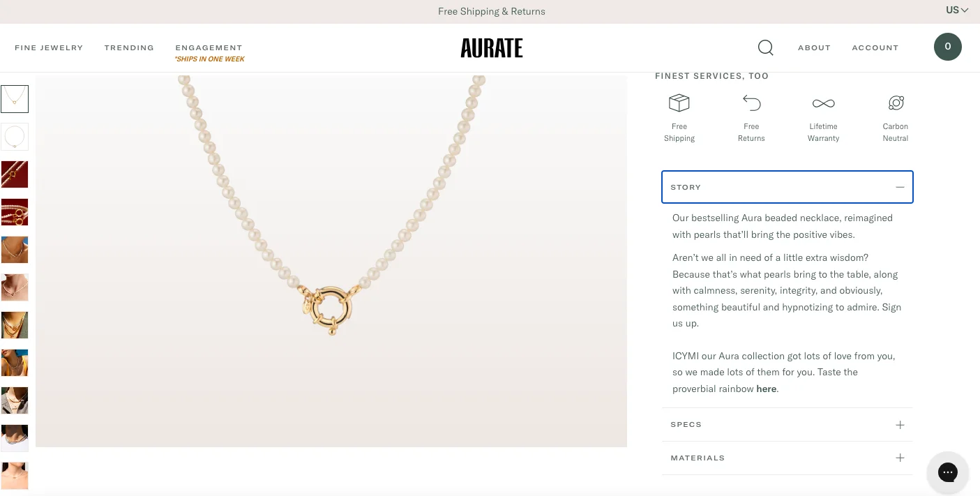980x496 pixels.
Task: Open the TRENDING menu
Action: coord(129,47)
